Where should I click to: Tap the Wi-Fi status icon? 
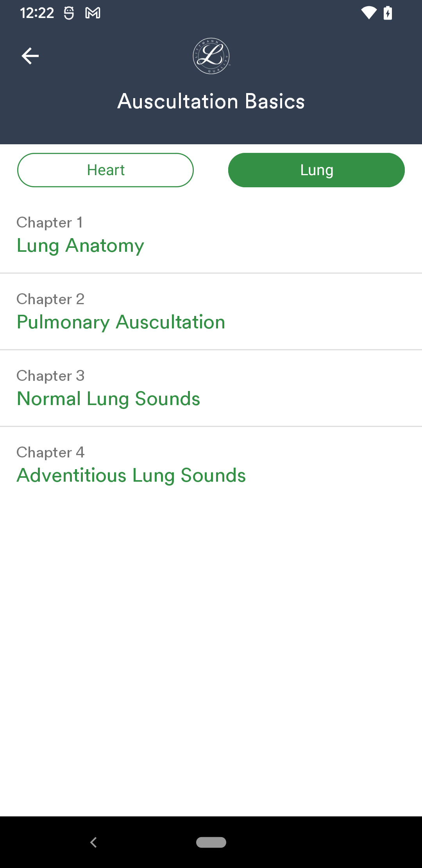(x=369, y=13)
